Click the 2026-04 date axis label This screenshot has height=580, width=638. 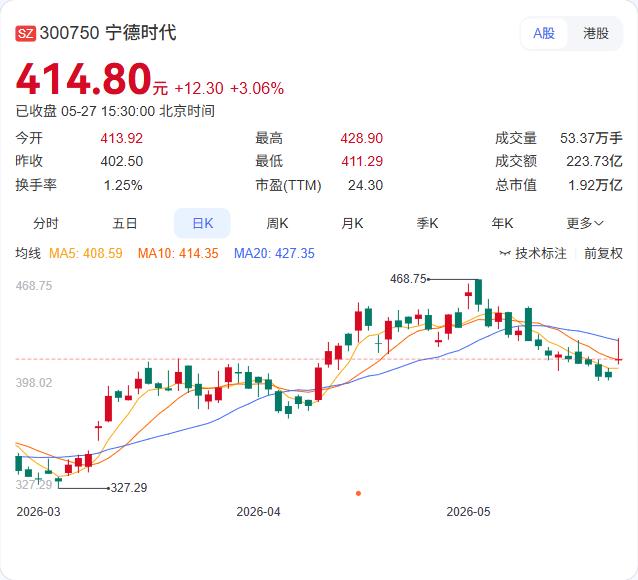[x=258, y=512]
